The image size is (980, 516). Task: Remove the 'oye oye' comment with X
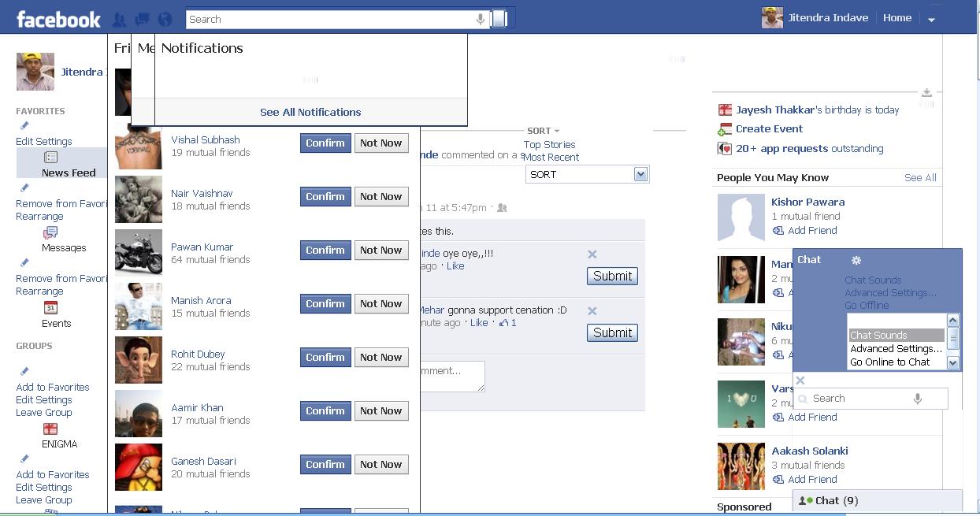[592, 254]
